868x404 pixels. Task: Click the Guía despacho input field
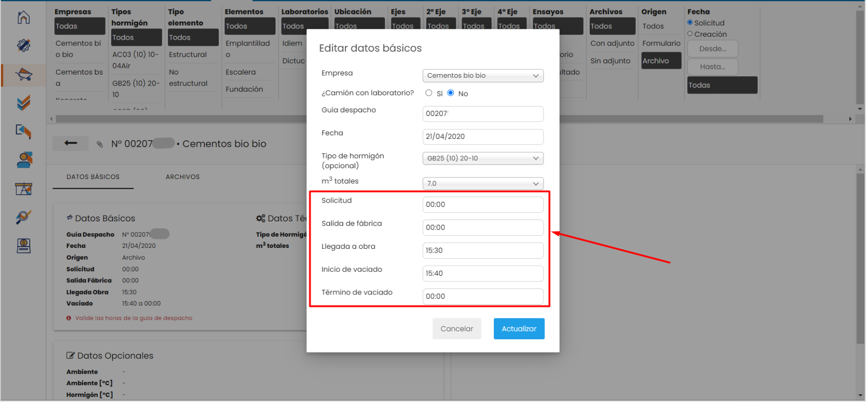click(483, 114)
